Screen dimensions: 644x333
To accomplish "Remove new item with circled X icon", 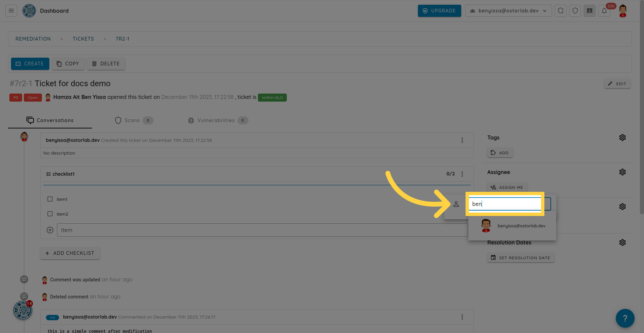I will click(x=50, y=230).
